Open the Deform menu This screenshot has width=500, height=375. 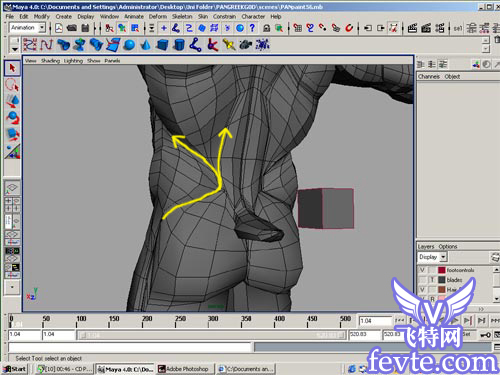pyautogui.click(x=158, y=16)
